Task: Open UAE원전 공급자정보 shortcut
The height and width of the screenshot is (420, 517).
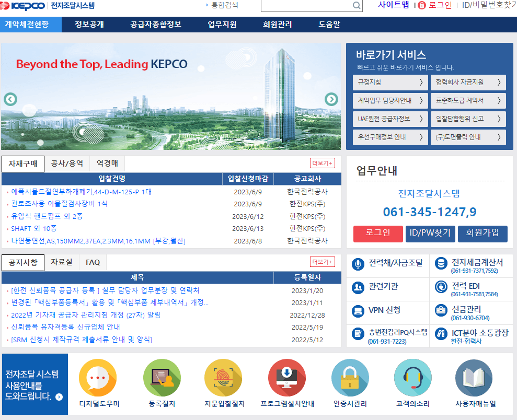Action: tap(390, 119)
